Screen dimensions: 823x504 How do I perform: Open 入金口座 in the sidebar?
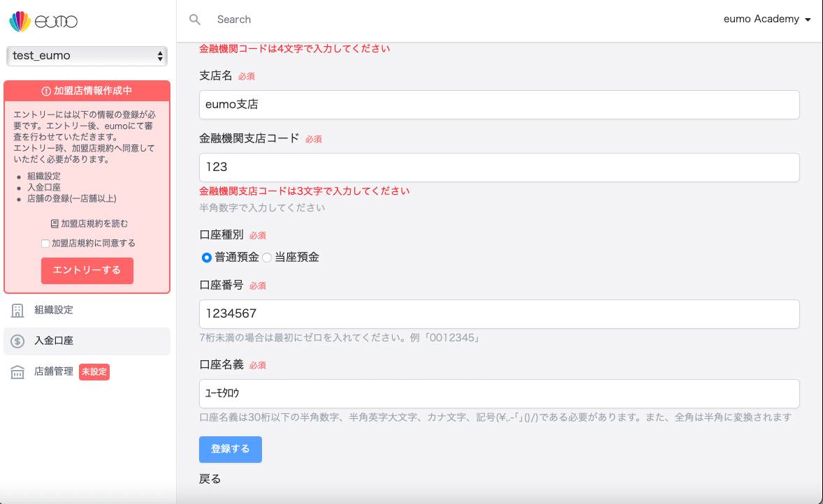tap(87, 341)
